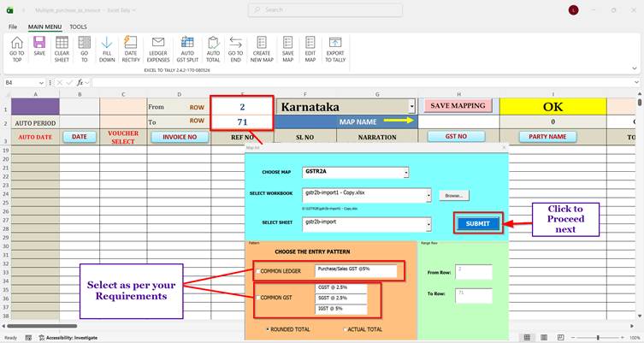Open the Karnataka state dropdown arrow
Viewport: 644px width, 343px height.
411,107
